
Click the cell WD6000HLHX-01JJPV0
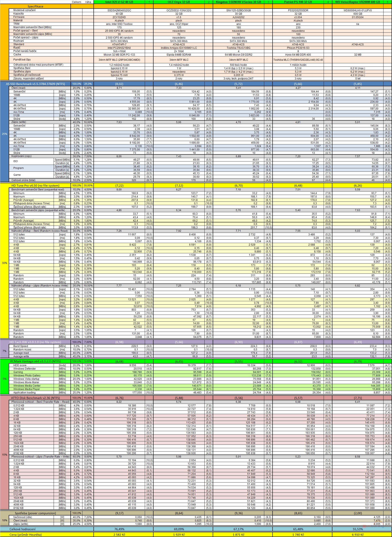(358, 10)
